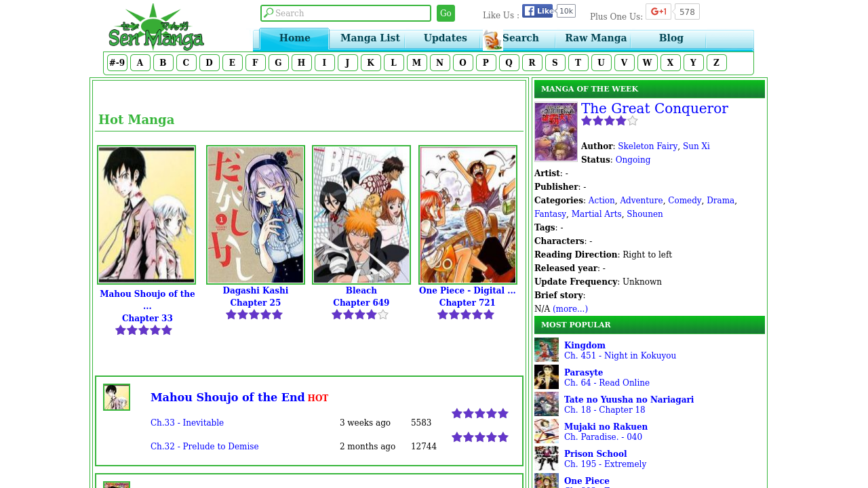Open The Great Conqueror manga page

click(654, 107)
